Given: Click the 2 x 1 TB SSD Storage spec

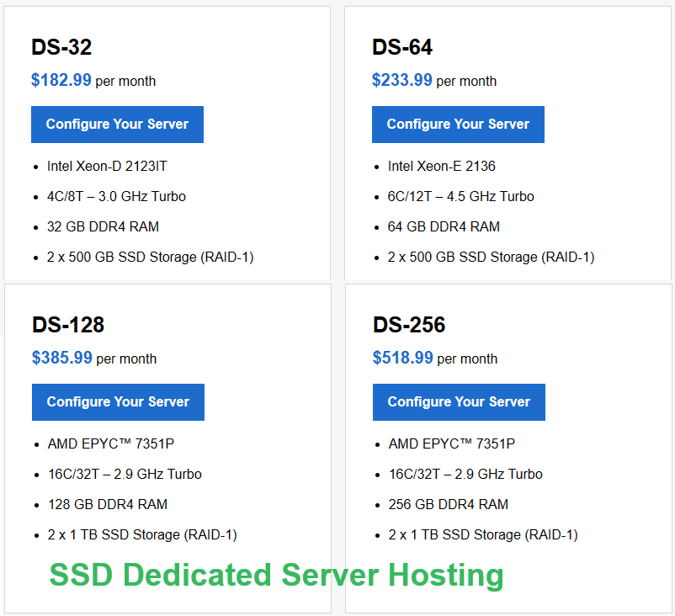Looking at the screenshot, I should (142, 534).
